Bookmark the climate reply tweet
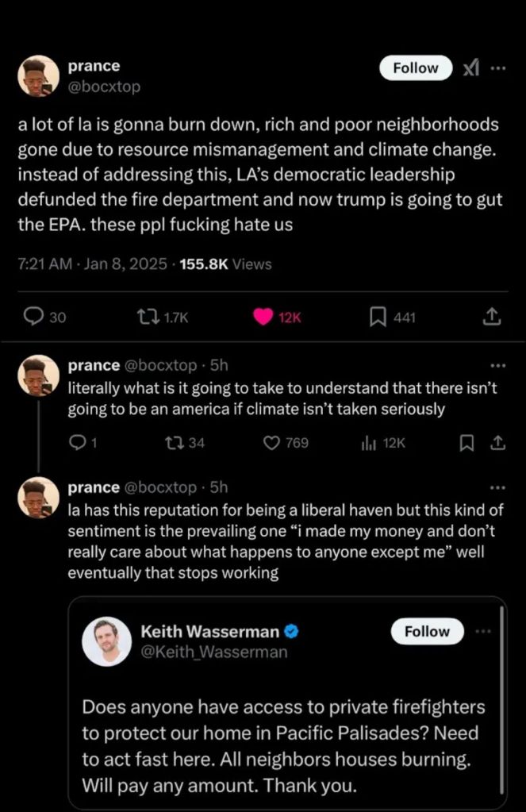This screenshot has width=526, height=812. click(x=468, y=443)
